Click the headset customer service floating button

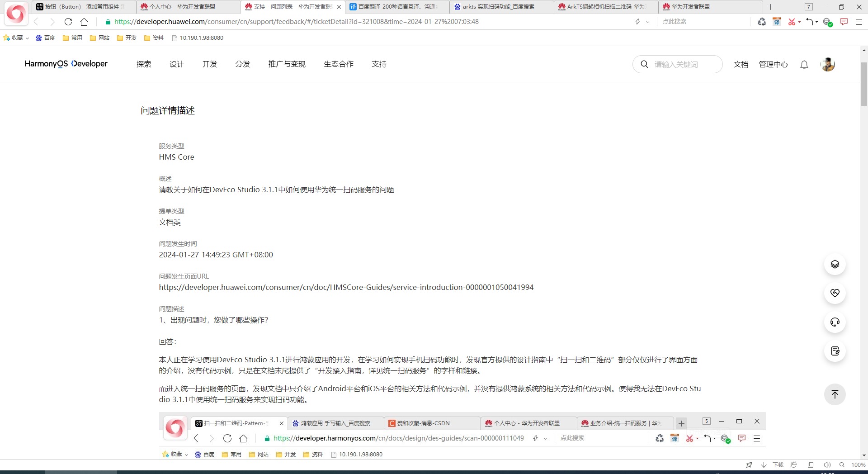tap(835, 322)
